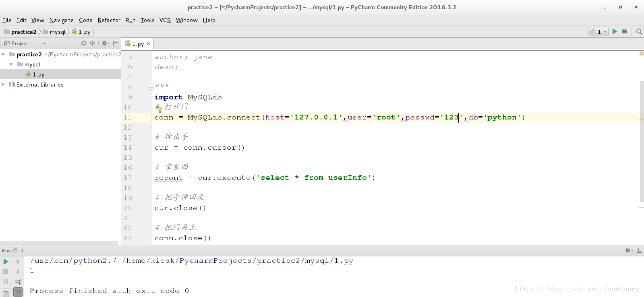
Task: Open the Help menu
Action: click(x=209, y=20)
